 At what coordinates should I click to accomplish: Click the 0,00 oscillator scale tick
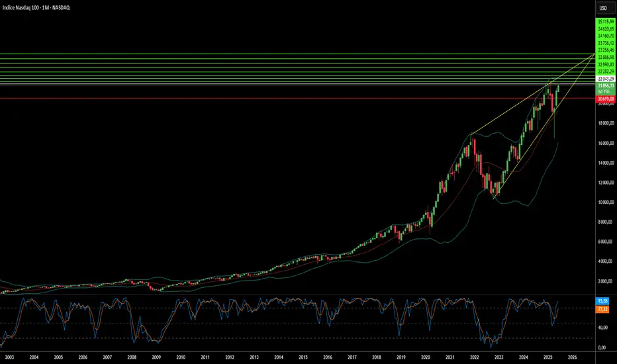click(x=602, y=347)
